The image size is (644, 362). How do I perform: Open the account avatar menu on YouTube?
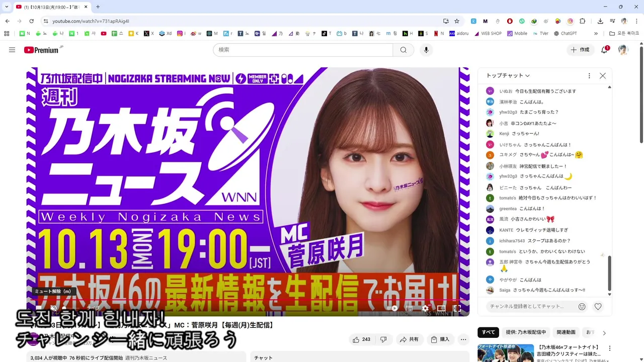click(x=623, y=50)
